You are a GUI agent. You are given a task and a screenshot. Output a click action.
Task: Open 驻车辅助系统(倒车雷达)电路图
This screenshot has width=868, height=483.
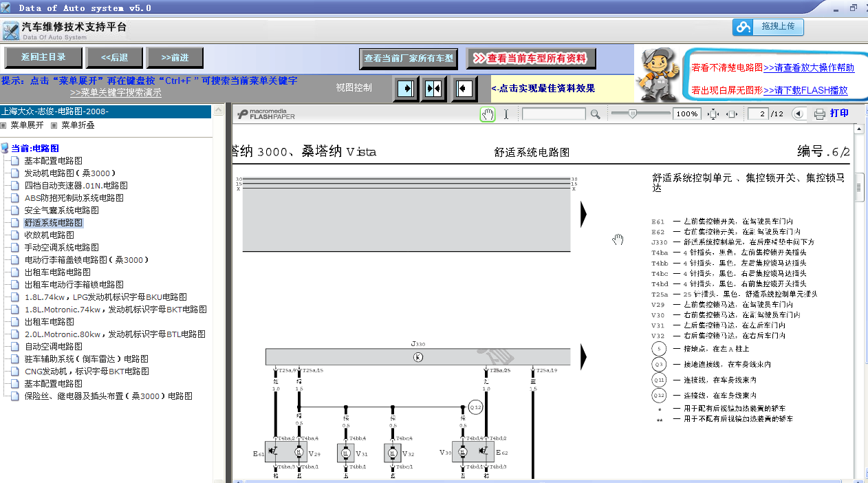pos(86,359)
